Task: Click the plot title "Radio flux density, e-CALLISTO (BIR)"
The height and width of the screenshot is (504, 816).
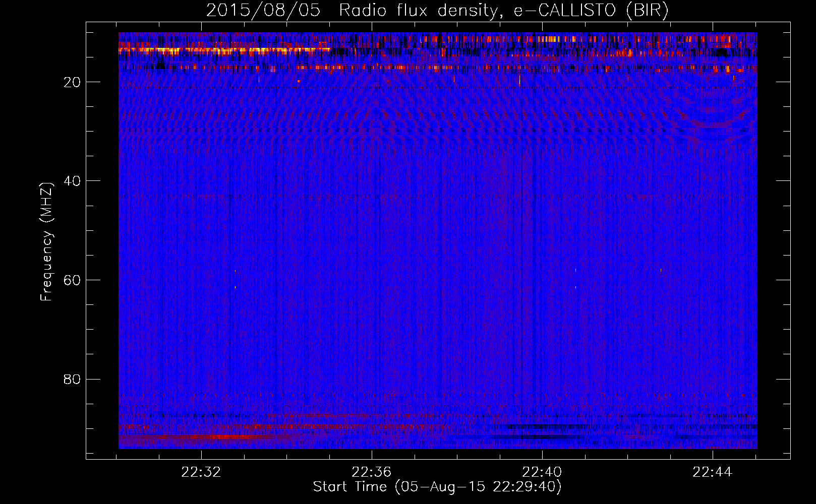Action: point(503,11)
